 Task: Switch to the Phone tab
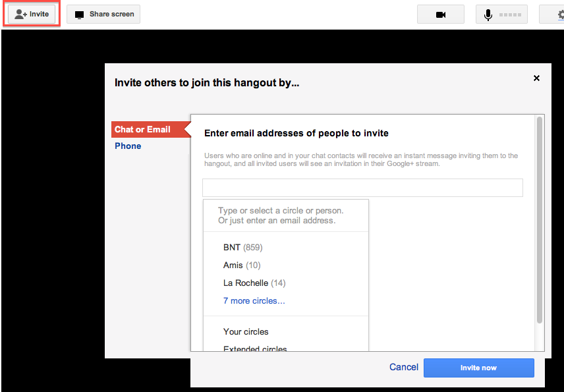128,146
